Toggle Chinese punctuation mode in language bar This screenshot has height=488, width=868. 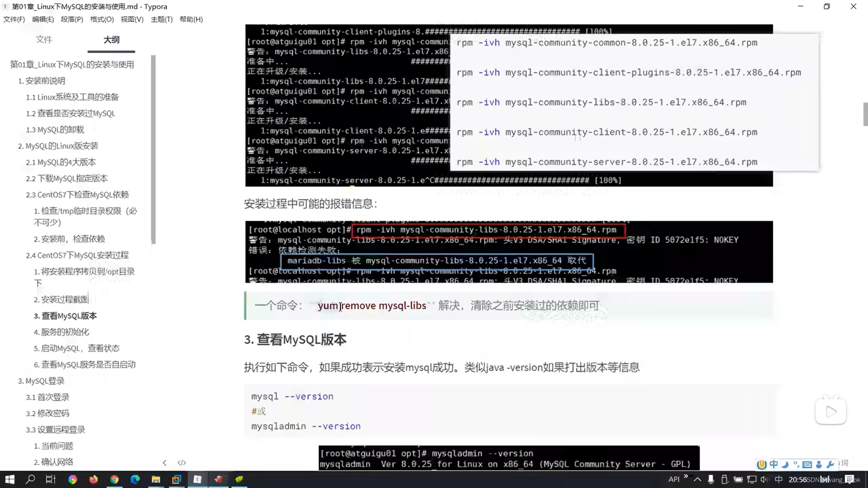click(x=797, y=465)
